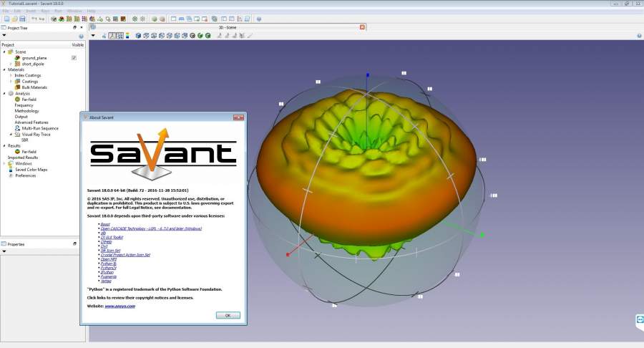
Task: Close the 3D - Scene tab
Action: [362, 27]
